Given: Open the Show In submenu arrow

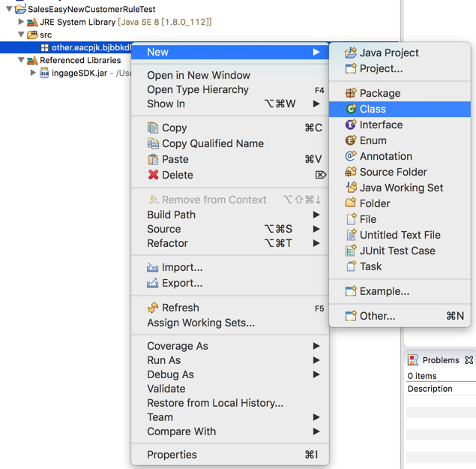Looking at the screenshot, I should [x=316, y=104].
